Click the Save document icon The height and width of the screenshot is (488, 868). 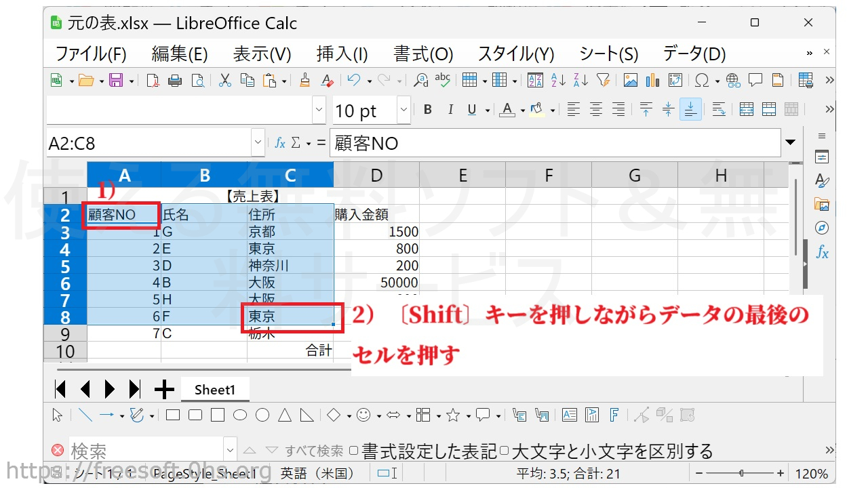point(116,81)
